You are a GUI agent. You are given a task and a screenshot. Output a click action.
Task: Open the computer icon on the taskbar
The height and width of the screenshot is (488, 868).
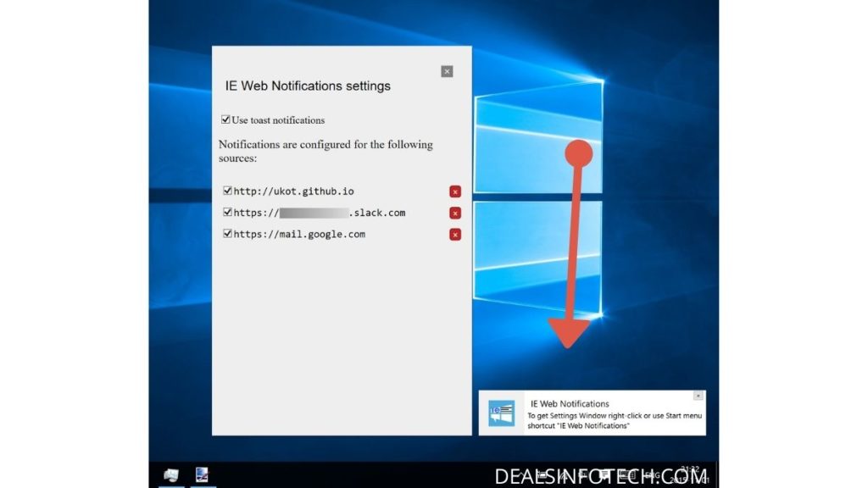pyautogui.click(x=171, y=474)
